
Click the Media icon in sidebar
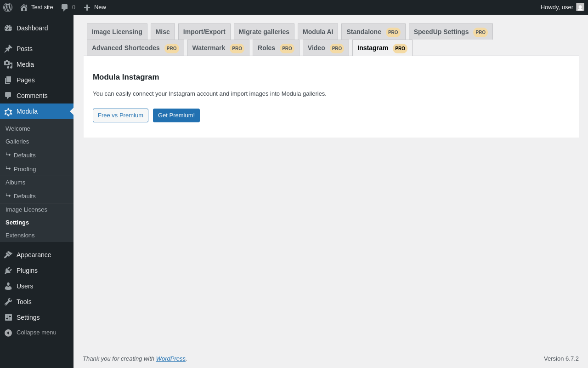click(x=8, y=64)
